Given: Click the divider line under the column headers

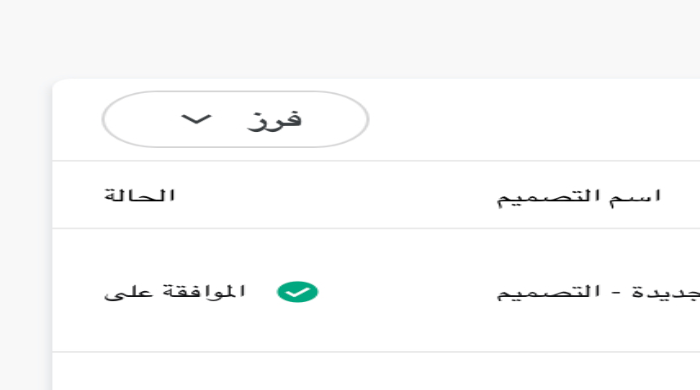Looking at the screenshot, I should coord(376,228).
